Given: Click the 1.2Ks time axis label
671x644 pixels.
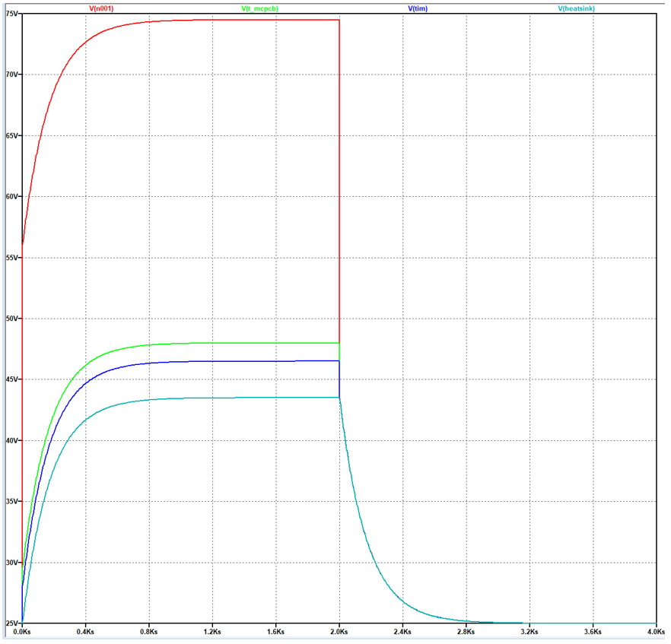Looking at the screenshot, I should coord(212,632).
